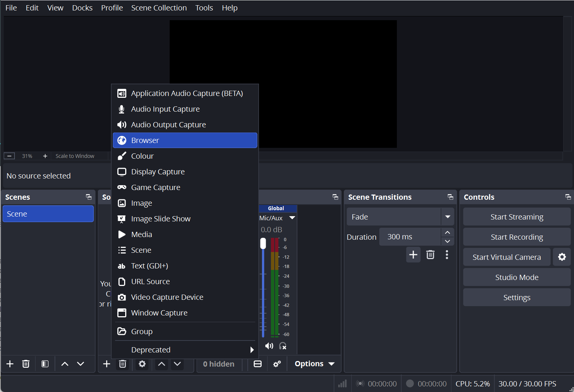Add a new scene with the plus icon
Viewport: 574px width, 392px height.
[9, 364]
